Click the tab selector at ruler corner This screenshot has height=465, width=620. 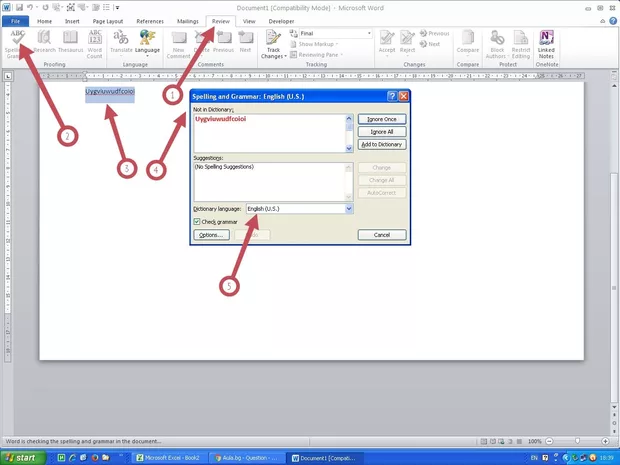(x=8, y=76)
